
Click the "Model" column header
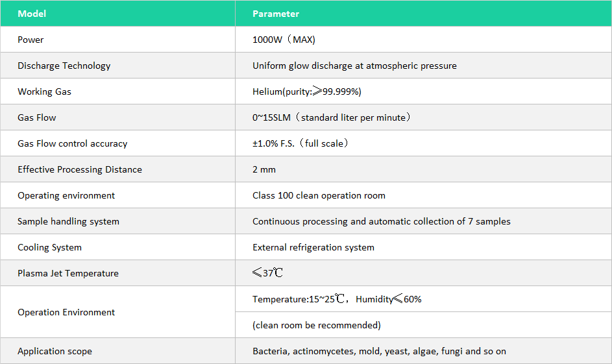(x=32, y=14)
